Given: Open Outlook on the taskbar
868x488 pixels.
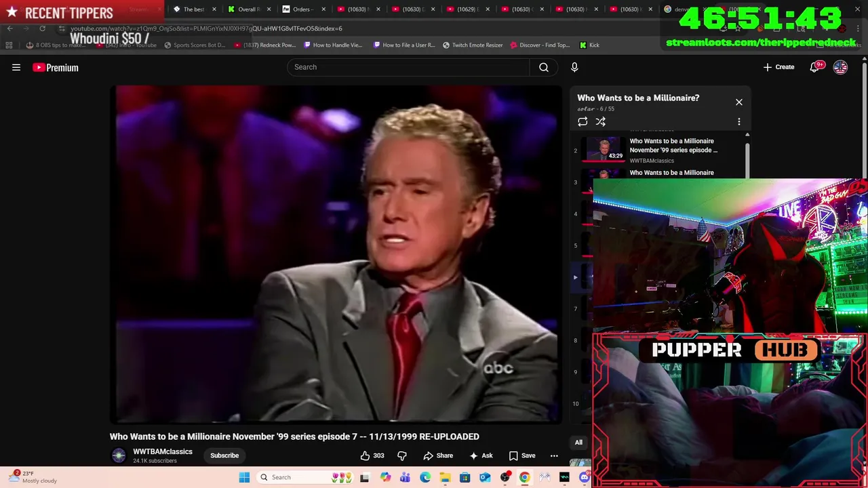Looking at the screenshot, I should tap(485, 477).
